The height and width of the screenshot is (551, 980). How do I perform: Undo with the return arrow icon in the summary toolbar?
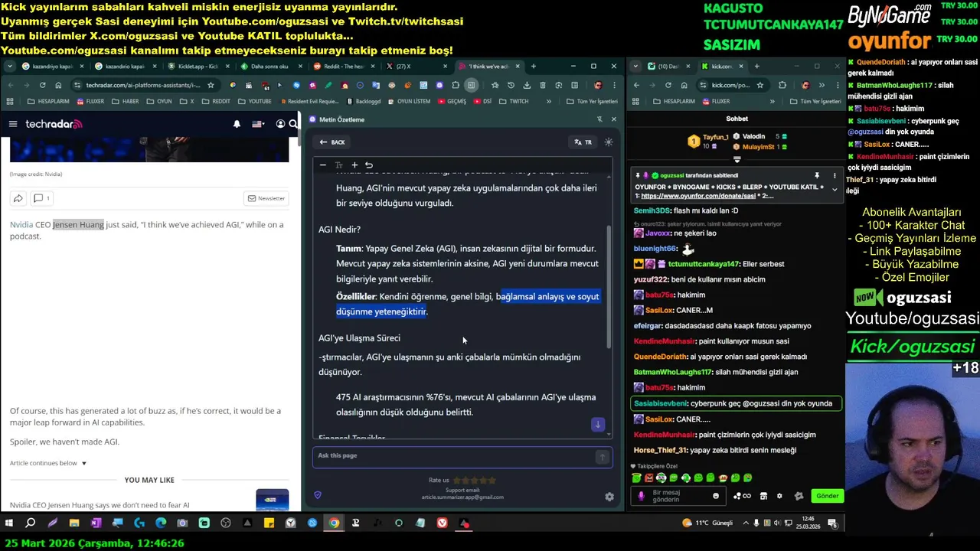[x=369, y=165]
